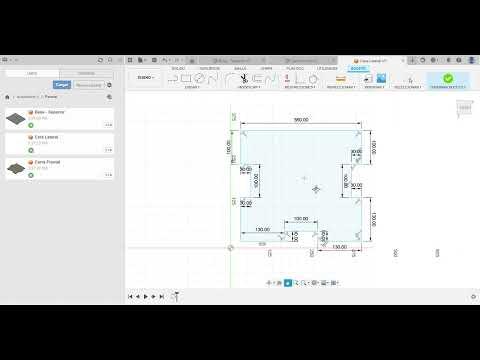Click the Save icon

click(x=154, y=60)
